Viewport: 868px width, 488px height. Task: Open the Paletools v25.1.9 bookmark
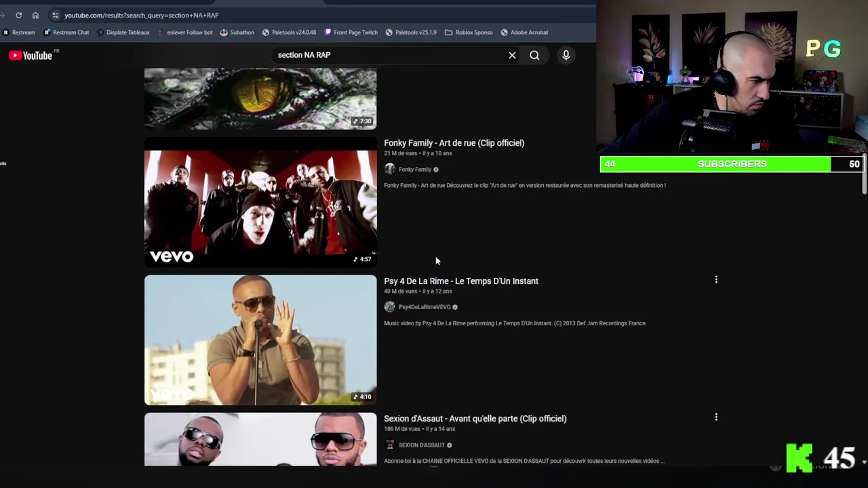point(411,32)
